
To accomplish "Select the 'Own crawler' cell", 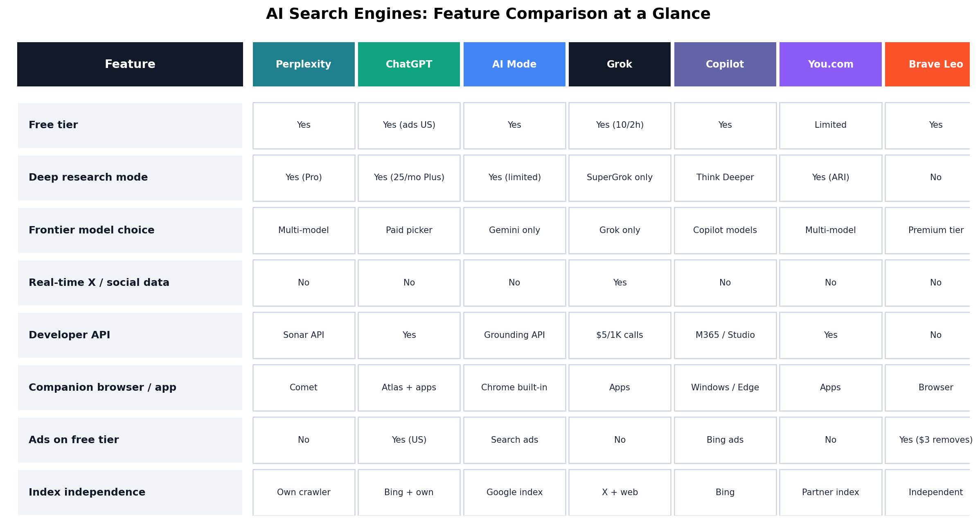I will coord(304,492).
